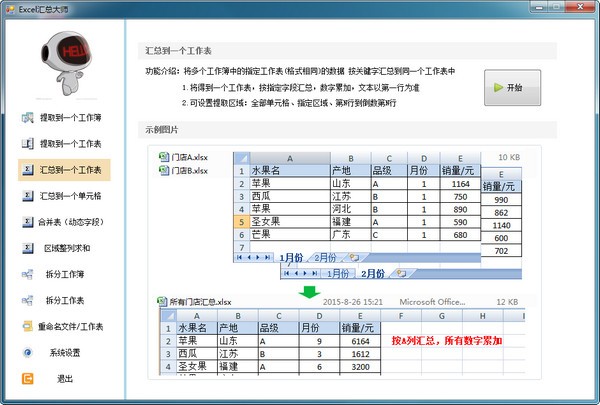The height and width of the screenshot is (405, 600).
Task: Click the 提取到一个工作簿 sidebar icon
Action: point(27,118)
